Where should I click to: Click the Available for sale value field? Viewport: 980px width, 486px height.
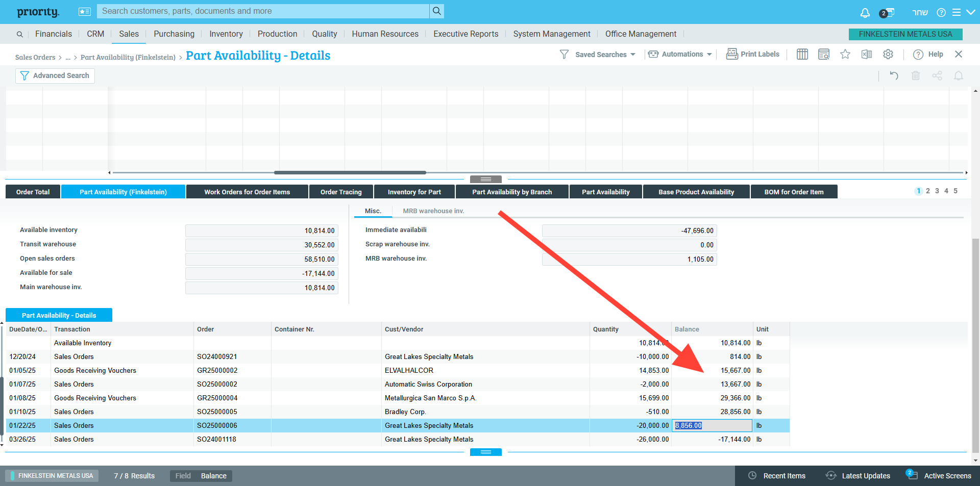262,273
